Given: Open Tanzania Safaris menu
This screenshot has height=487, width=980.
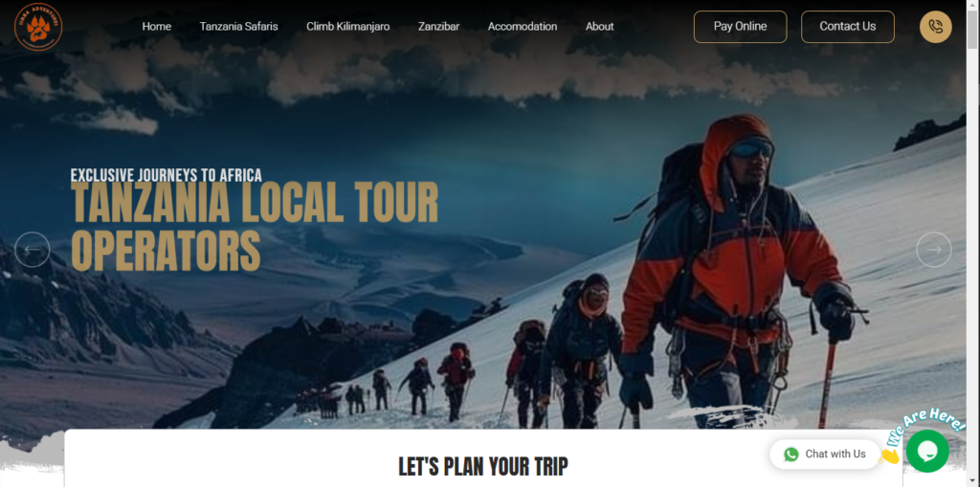Looking at the screenshot, I should coord(238,26).
